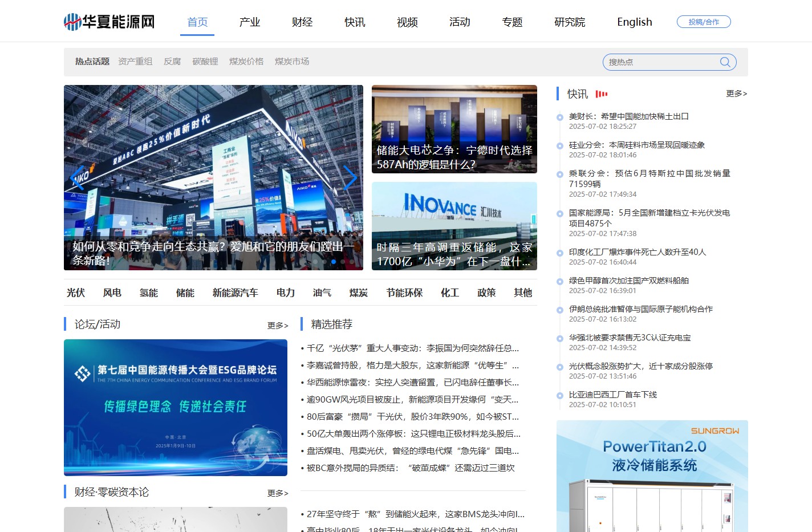812x532 pixels.
Task: Open recommended article 华西能源惊雷夜
Action: [x=413, y=382]
